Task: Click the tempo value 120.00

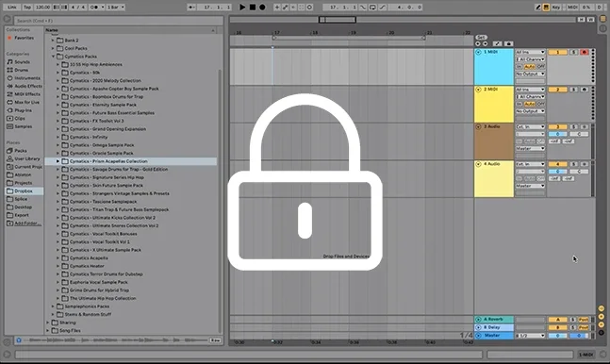Action: coord(42,7)
